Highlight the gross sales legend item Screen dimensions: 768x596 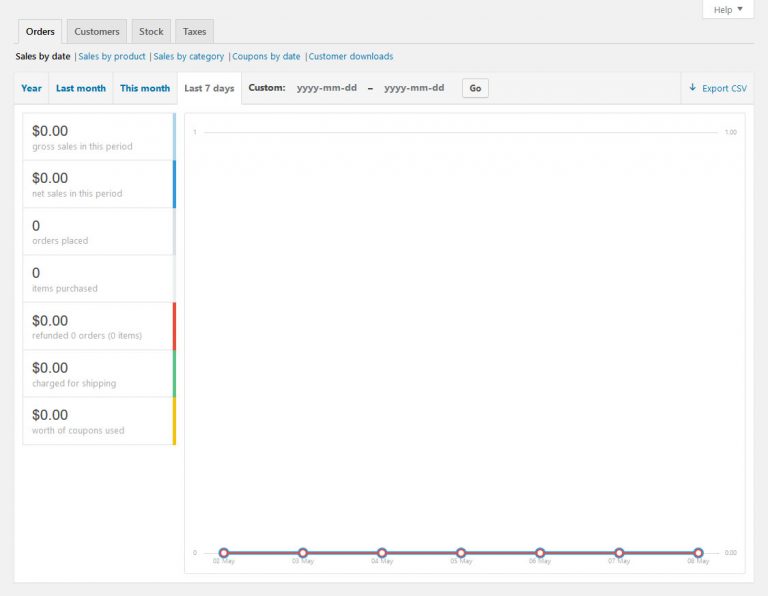pyautogui.click(x=98, y=137)
